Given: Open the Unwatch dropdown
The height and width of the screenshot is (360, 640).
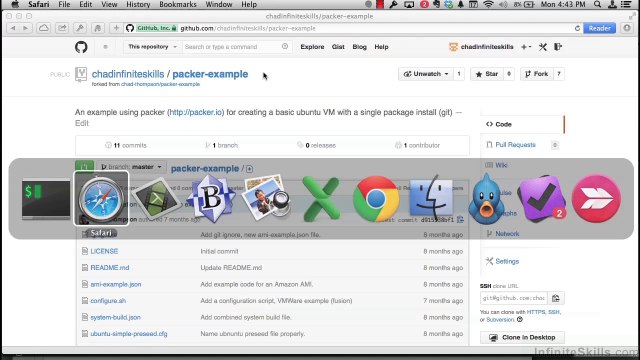Looking at the screenshot, I should click(425, 74).
